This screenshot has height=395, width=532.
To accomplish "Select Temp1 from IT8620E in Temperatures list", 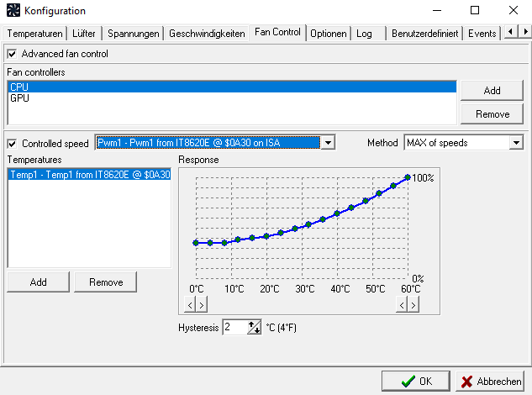I will [90, 175].
